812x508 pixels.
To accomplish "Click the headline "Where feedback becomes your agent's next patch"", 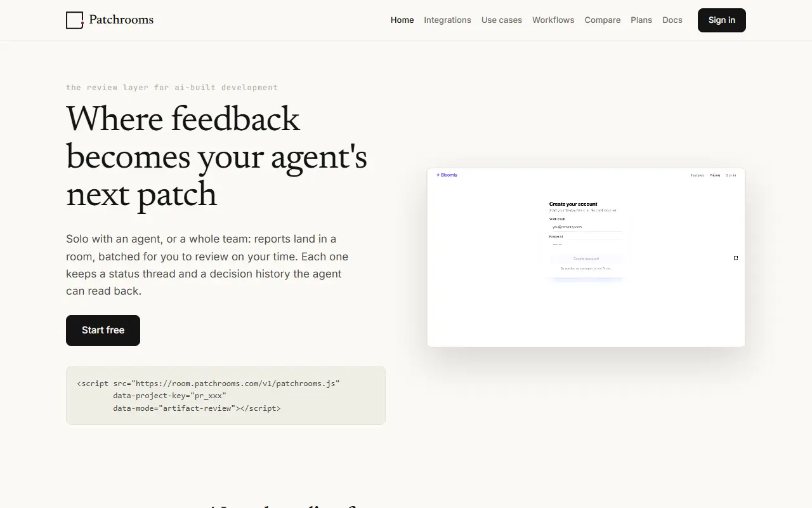I will tap(217, 156).
